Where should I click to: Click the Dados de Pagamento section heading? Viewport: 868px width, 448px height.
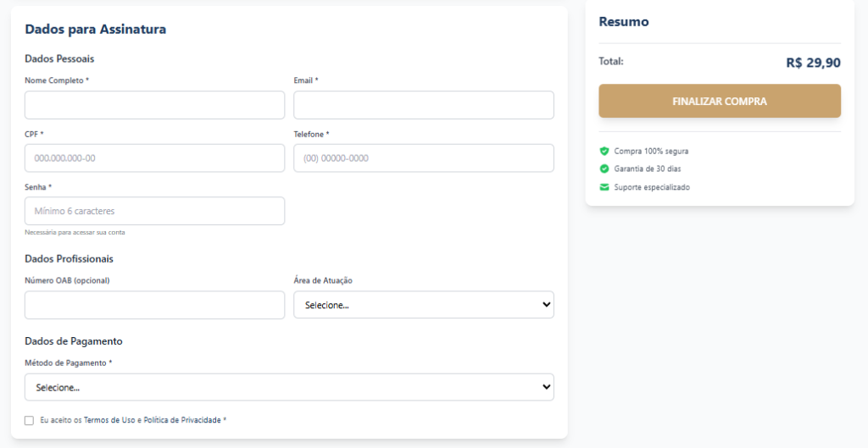point(74,341)
